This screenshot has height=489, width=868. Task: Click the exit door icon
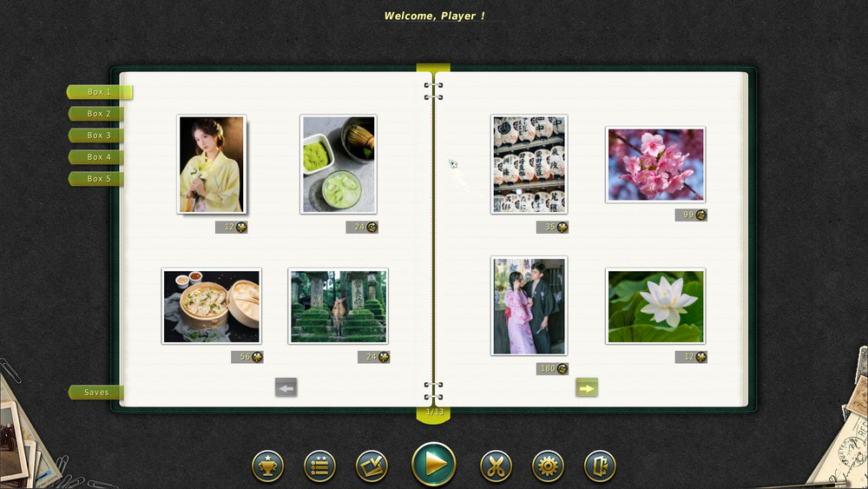point(600,466)
